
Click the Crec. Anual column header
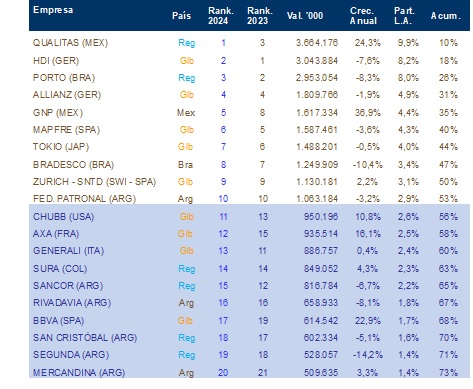[363, 16]
